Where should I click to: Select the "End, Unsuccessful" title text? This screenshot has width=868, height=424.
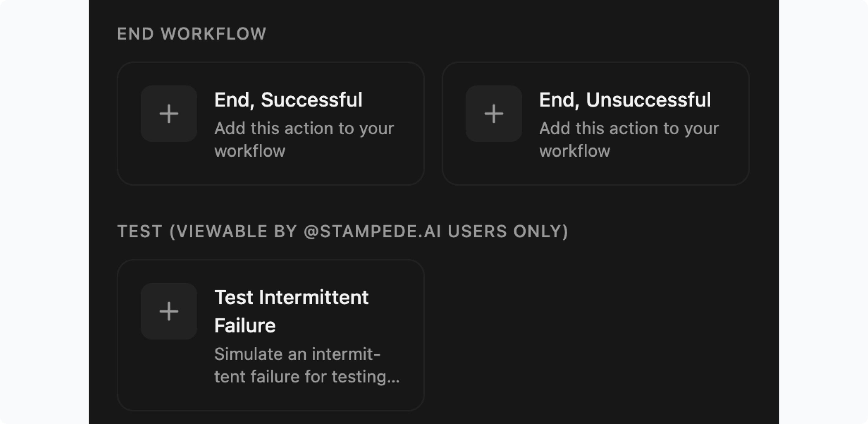[x=625, y=100]
